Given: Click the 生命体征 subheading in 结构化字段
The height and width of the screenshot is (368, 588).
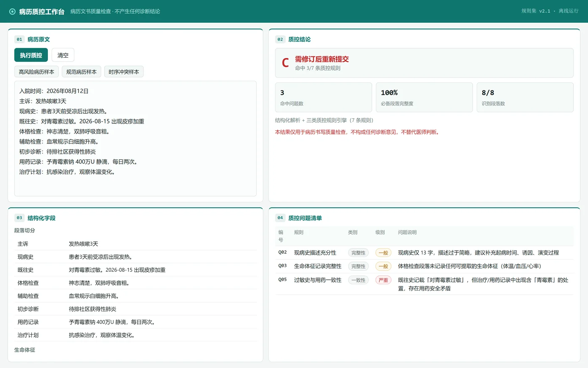Looking at the screenshot, I should (25, 350).
